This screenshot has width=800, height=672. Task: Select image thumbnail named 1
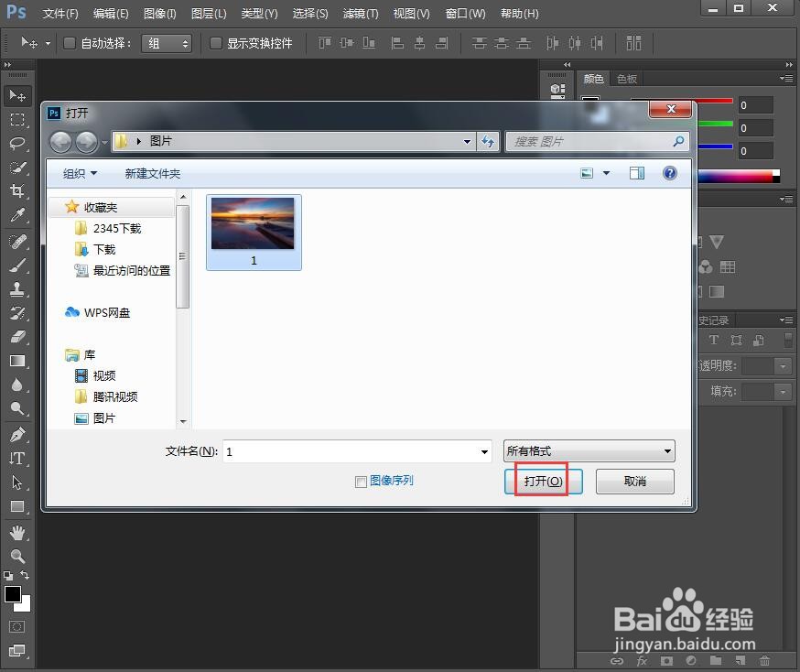click(x=254, y=233)
